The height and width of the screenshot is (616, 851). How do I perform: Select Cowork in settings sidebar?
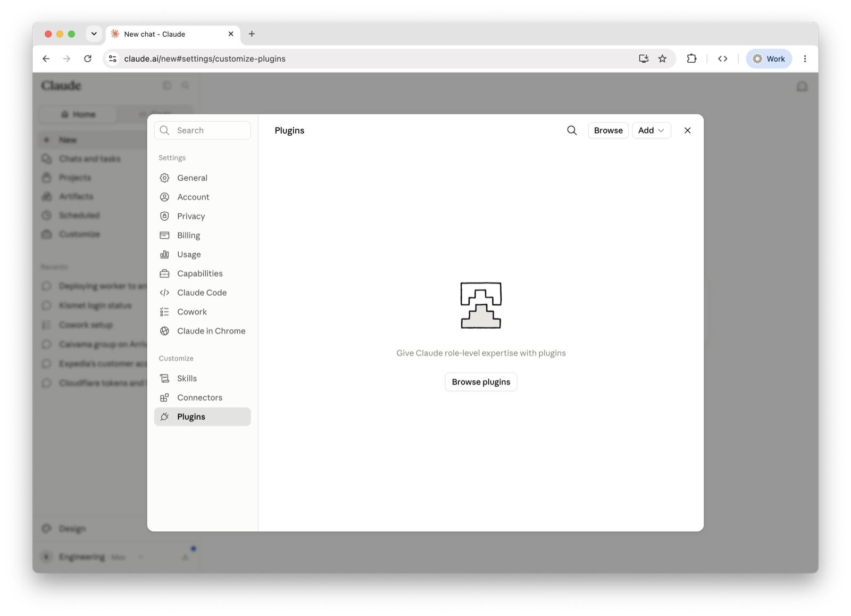coord(202,312)
